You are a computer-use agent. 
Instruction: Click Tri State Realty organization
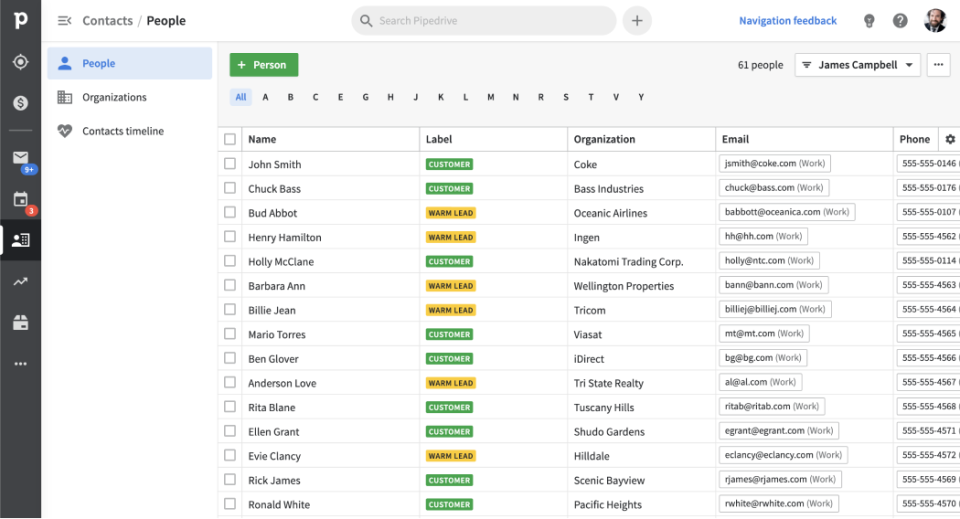click(609, 383)
